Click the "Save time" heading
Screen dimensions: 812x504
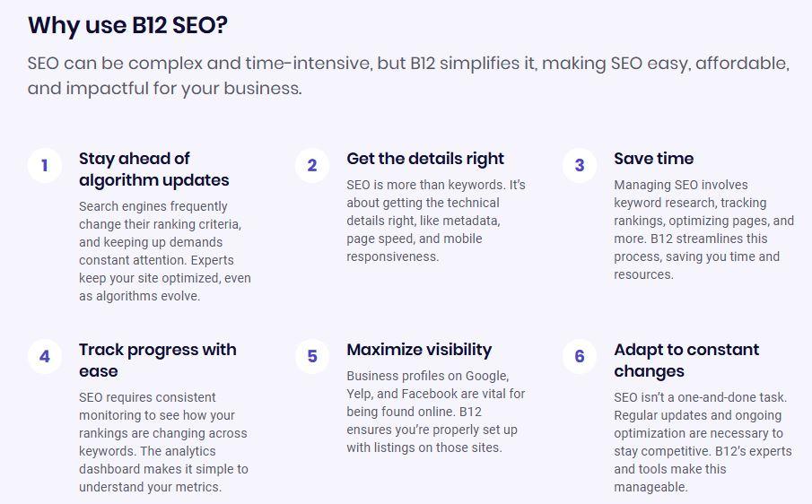tap(653, 159)
